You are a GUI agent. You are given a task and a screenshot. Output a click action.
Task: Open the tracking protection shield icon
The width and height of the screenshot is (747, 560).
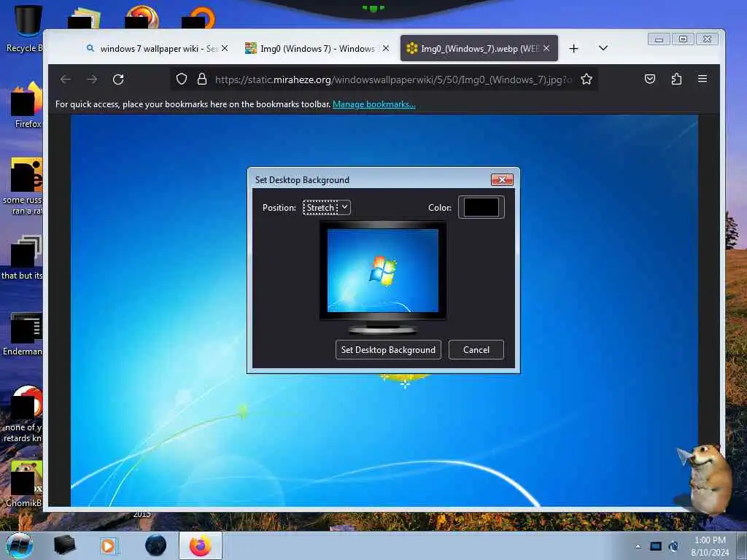tap(182, 79)
